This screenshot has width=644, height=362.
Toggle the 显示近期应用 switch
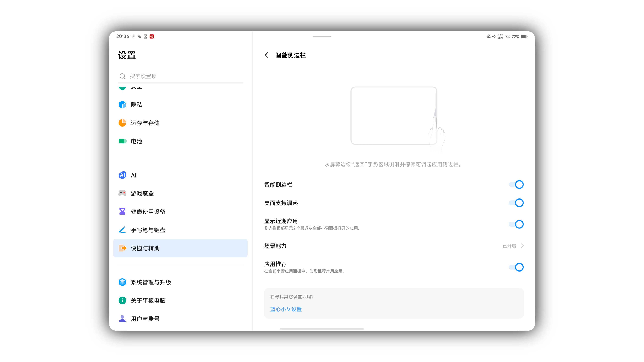tap(516, 224)
